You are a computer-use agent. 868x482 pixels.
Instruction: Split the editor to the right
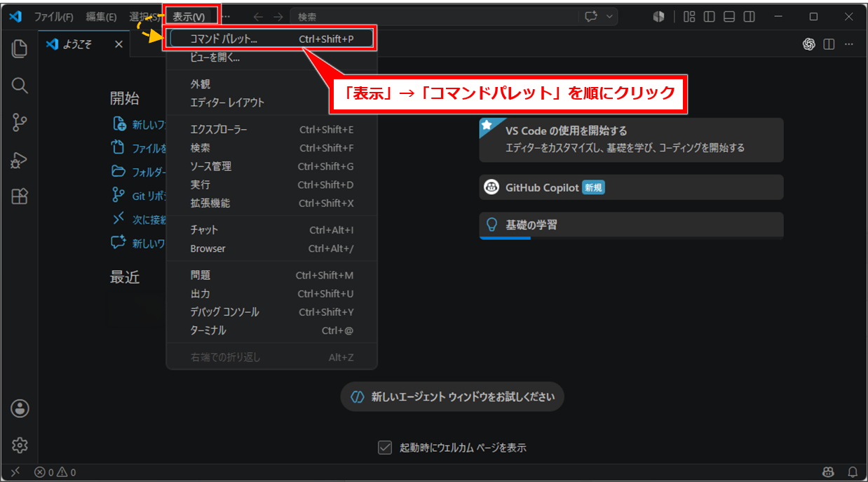pyautogui.click(x=829, y=44)
